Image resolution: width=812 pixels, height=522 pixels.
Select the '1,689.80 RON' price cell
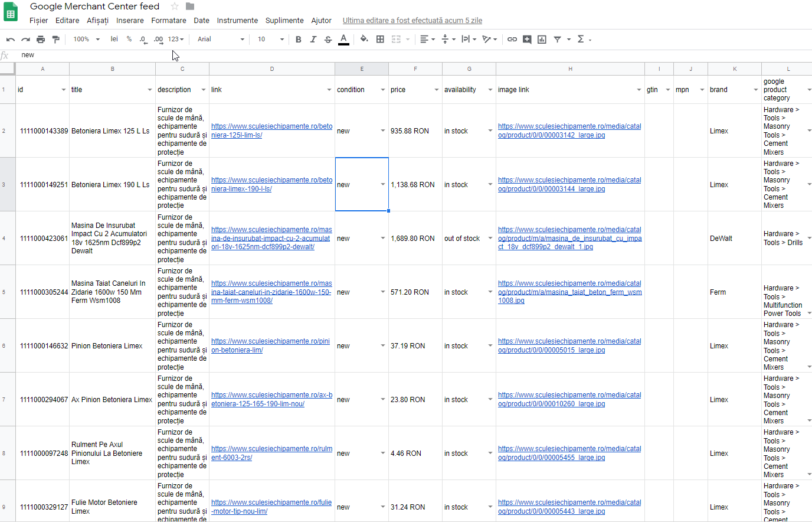415,239
